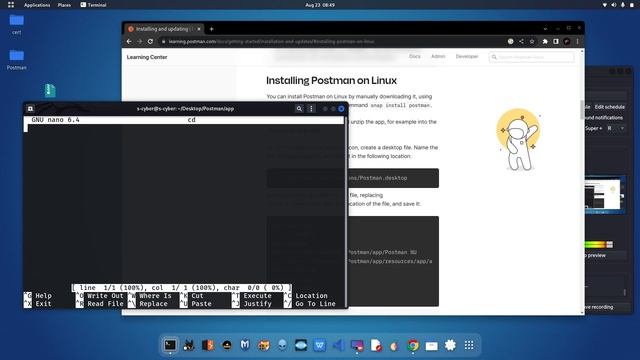Open Visual Studio Code from the dock
This screenshot has height=360, width=640.
pos(338,345)
